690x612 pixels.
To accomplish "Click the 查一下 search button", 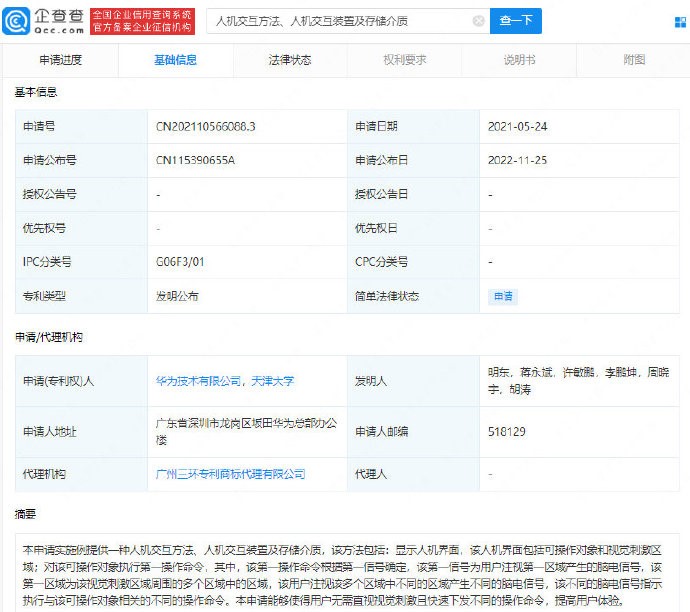I will pos(516,21).
